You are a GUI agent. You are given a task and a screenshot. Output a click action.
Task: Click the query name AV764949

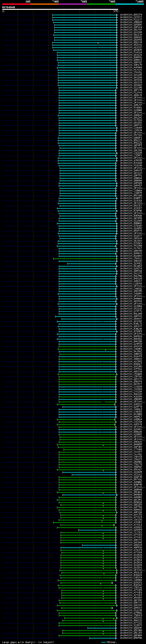pos(8,7)
